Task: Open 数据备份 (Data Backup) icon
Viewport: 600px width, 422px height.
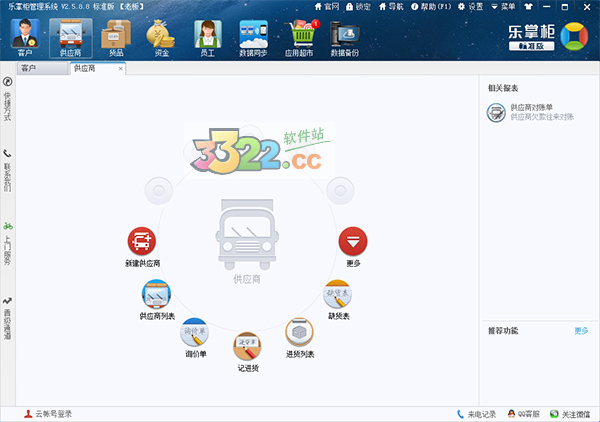Action: click(x=345, y=38)
